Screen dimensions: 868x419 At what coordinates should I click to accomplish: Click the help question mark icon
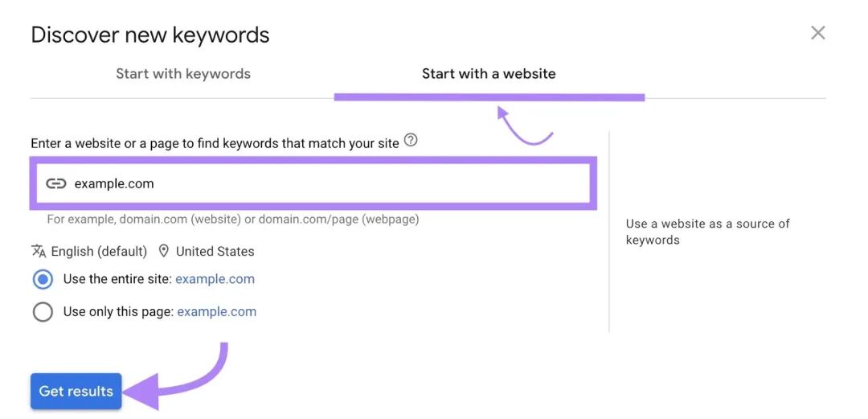pos(410,141)
